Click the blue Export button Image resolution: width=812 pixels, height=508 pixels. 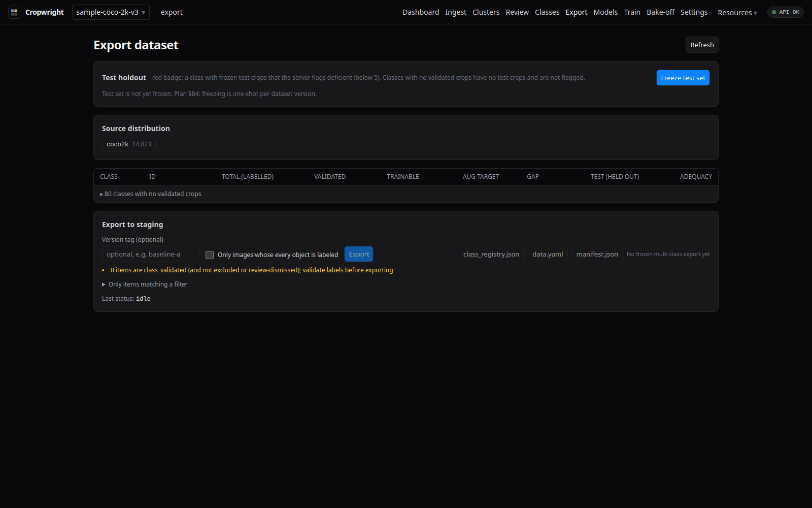[359, 254]
